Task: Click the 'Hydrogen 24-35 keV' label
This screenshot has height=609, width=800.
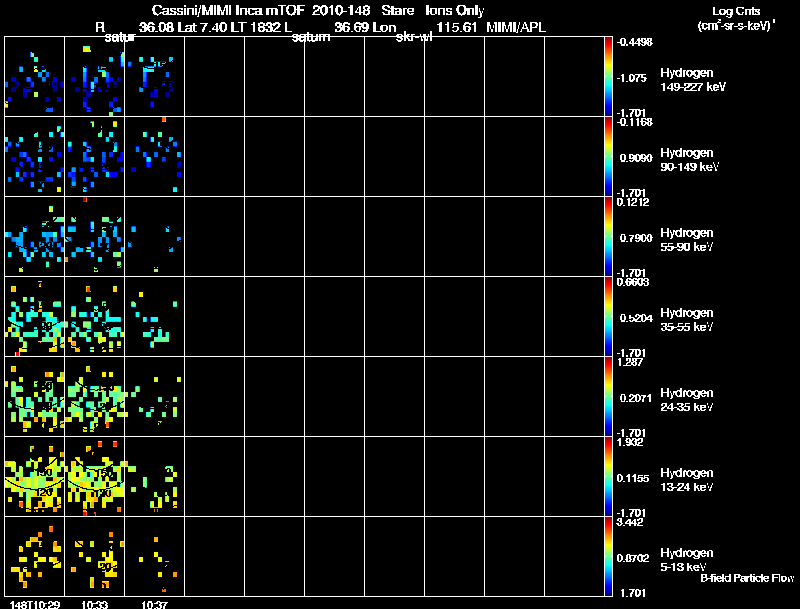Action: pyautogui.click(x=687, y=400)
